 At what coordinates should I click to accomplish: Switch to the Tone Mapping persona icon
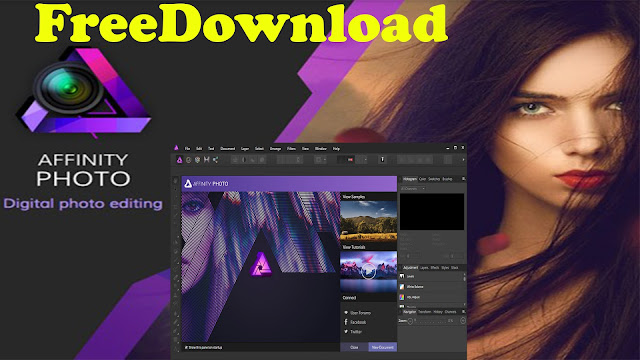pos(207,160)
